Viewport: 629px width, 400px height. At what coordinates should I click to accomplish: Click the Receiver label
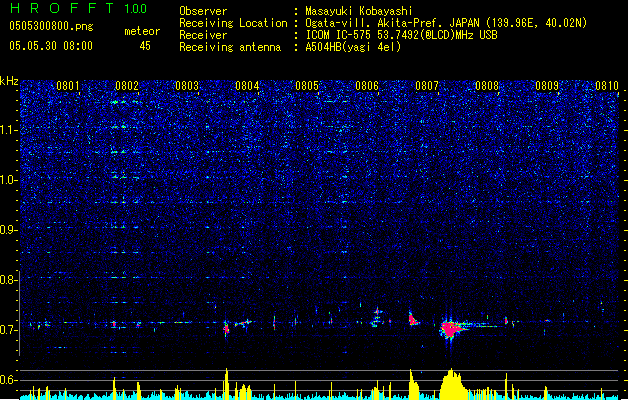pyautogui.click(x=203, y=35)
